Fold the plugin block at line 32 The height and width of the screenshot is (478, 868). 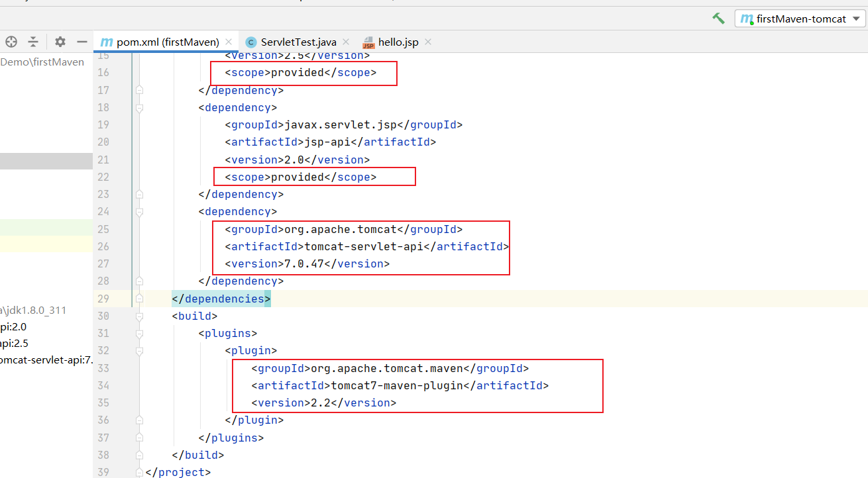139,350
